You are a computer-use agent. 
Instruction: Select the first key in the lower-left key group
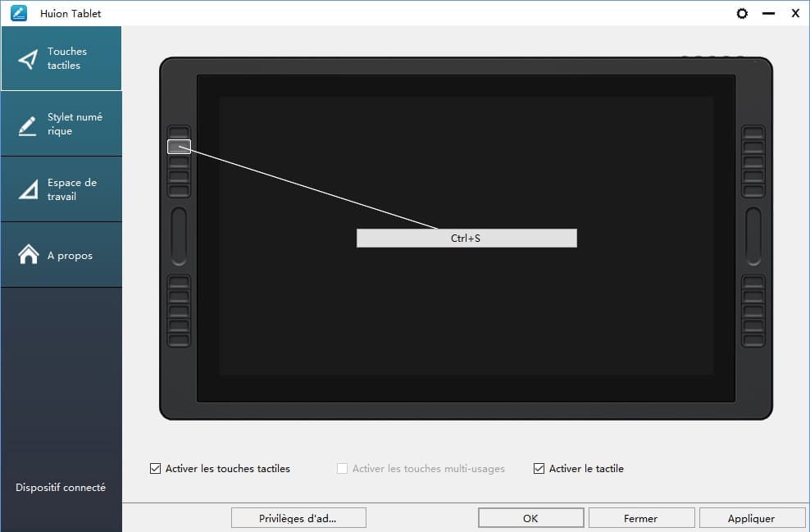coord(180,282)
